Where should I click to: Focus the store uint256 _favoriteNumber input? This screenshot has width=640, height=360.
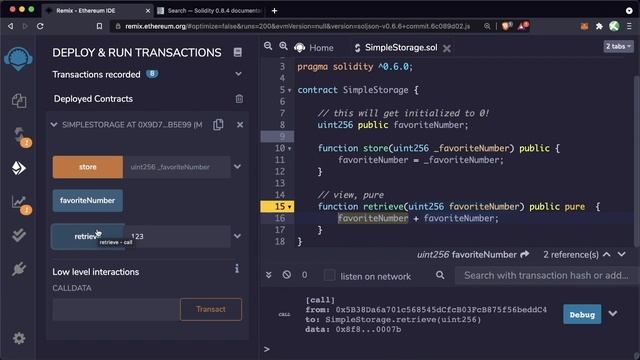[x=177, y=167]
